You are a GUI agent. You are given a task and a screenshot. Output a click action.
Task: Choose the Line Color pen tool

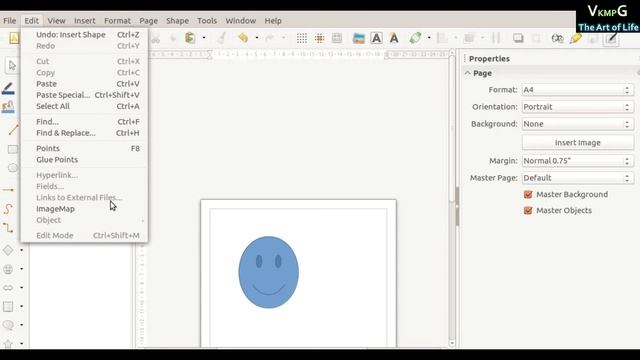(8, 89)
